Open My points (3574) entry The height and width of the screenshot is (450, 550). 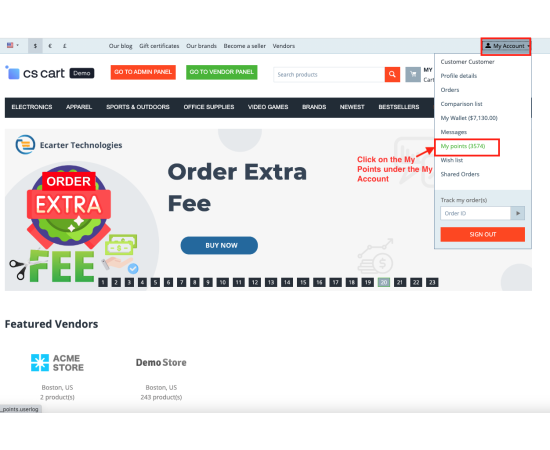point(463,146)
